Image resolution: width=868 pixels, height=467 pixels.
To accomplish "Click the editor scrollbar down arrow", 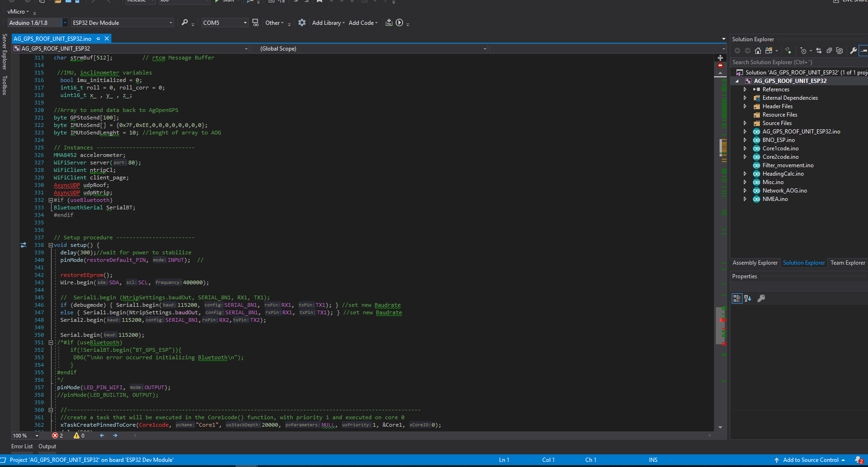I will tap(720, 427).
